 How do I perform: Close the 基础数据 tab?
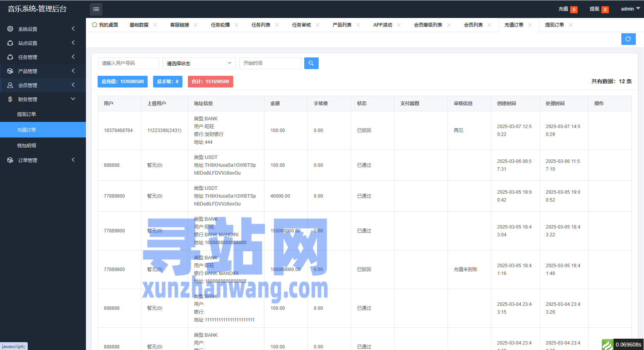click(155, 25)
